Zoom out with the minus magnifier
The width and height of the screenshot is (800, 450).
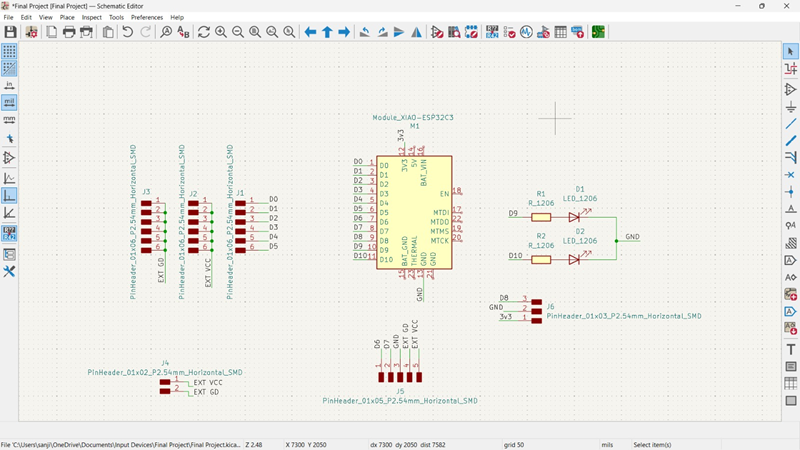click(238, 32)
